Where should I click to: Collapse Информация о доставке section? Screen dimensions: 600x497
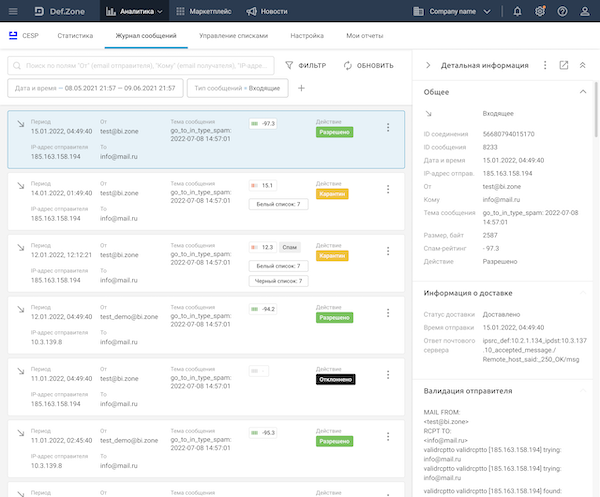tap(583, 293)
